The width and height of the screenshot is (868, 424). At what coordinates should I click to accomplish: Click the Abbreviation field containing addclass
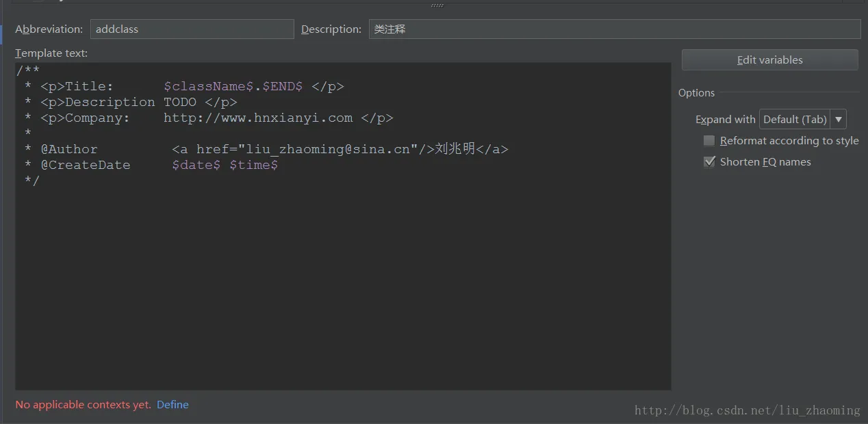point(192,29)
